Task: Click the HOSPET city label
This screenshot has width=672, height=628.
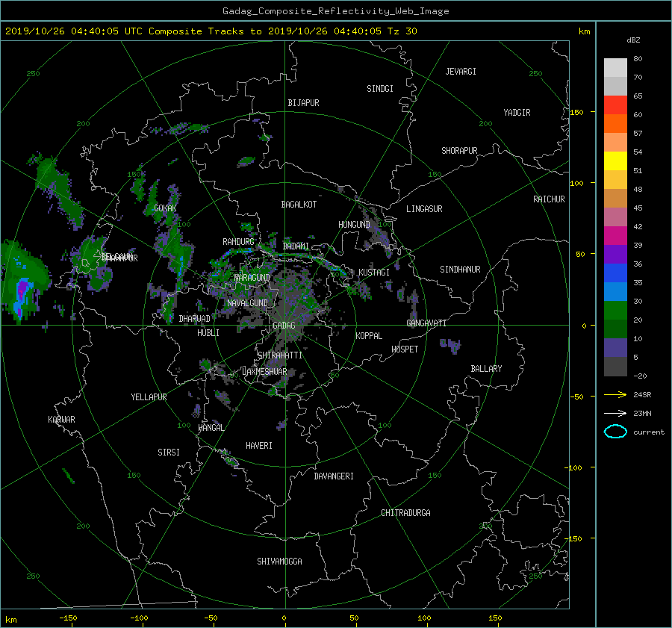Action: click(x=405, y=349)
